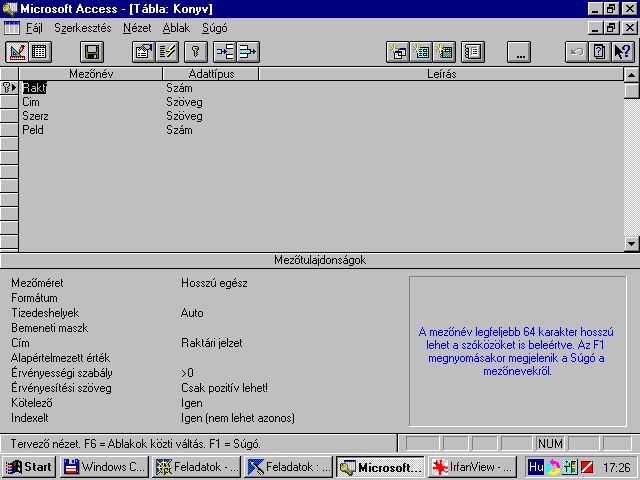The height and width of the screenshot is (480, 640).
Task: Open the Indexes toolbar icon
Action: coord(167,51)
